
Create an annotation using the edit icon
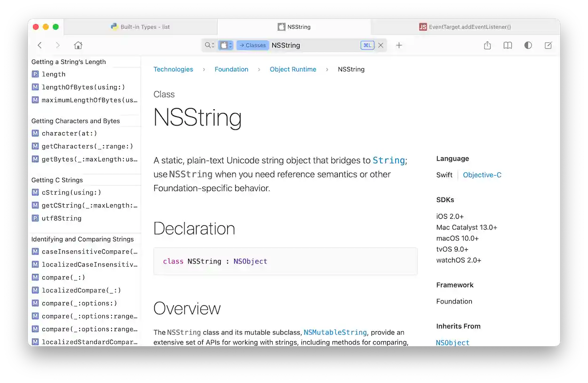[x=548, y=45]
